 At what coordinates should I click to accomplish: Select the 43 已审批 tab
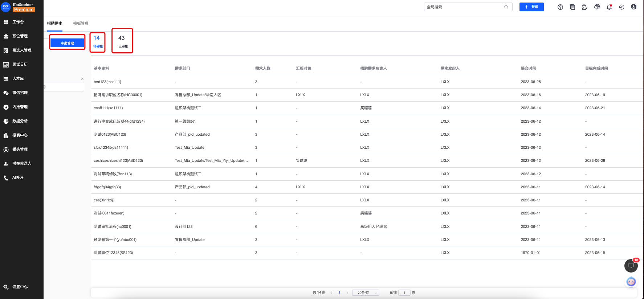pos(122,41)
